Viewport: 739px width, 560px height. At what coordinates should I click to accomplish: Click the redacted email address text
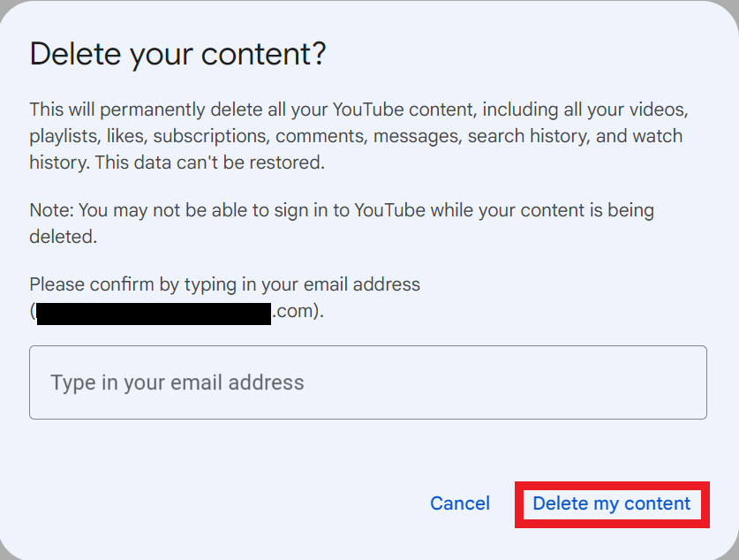153,311
